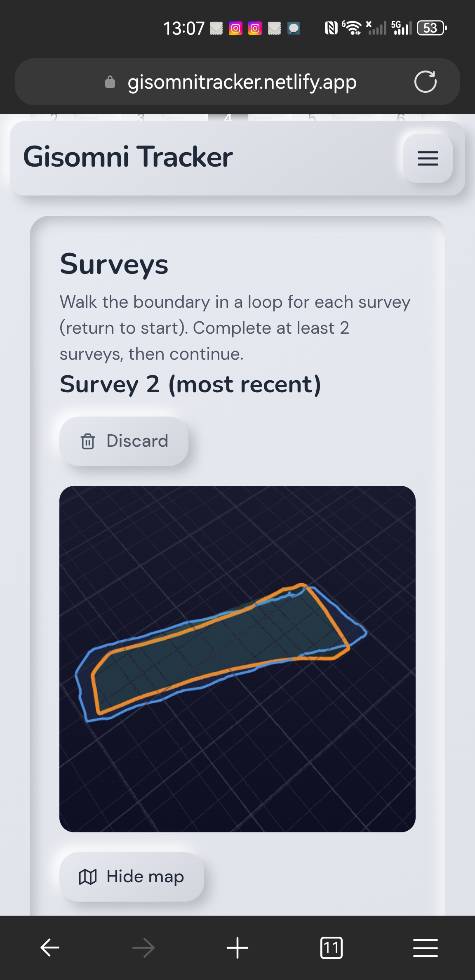Tap the padlock icon in the address bar
The height and width of the screenshot is (980, 475).
[x=110, y=82]
